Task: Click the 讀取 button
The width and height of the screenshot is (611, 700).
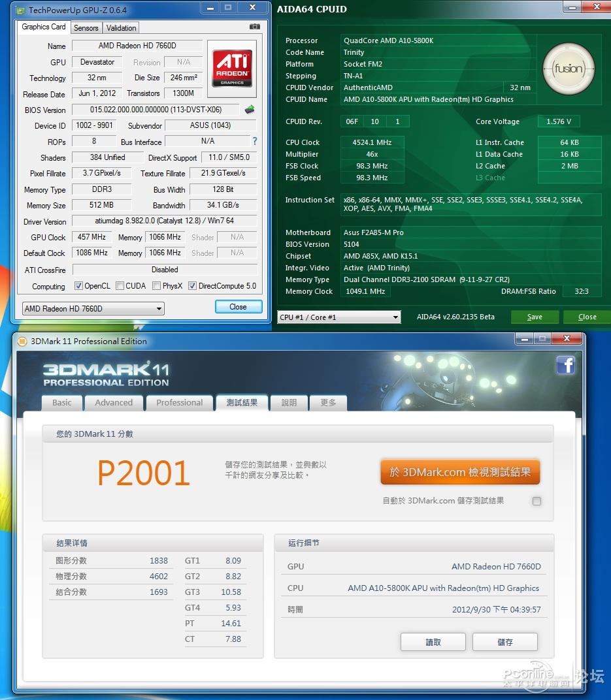Action: (433, 642)
